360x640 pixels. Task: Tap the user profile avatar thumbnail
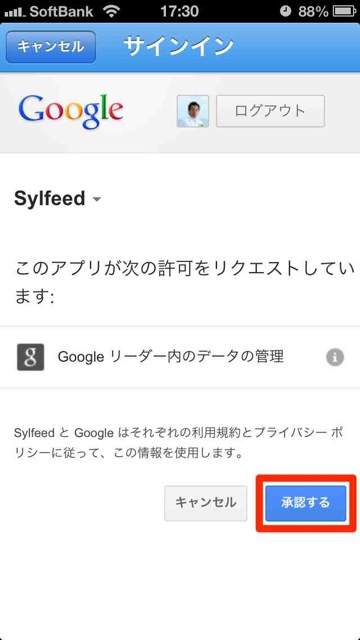193,111
